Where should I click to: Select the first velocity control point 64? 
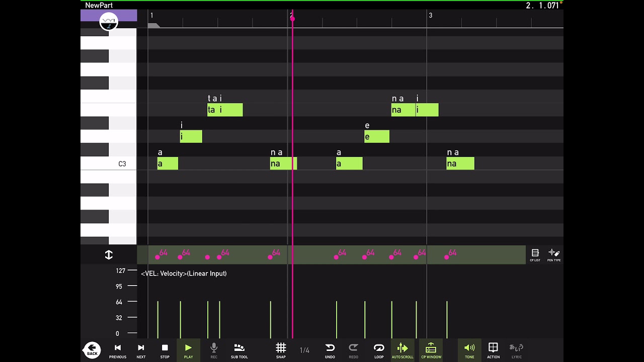pyautogui.click(x=157, y=257)
